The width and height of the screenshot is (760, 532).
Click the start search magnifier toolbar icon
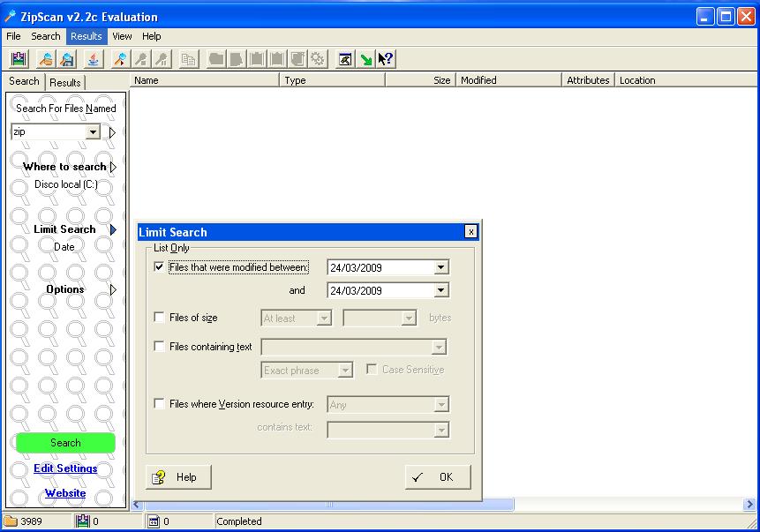pos(120,59)
